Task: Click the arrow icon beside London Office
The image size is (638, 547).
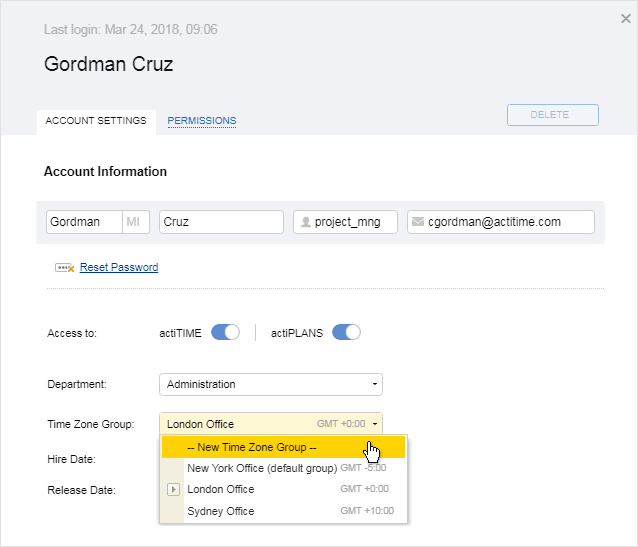Action: click(173, 489)
